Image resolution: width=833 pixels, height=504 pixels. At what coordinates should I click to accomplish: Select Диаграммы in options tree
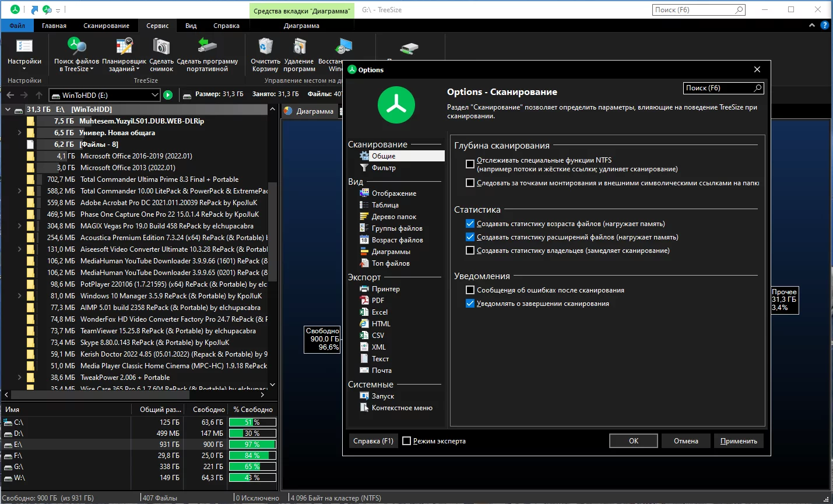click(391, 252)
